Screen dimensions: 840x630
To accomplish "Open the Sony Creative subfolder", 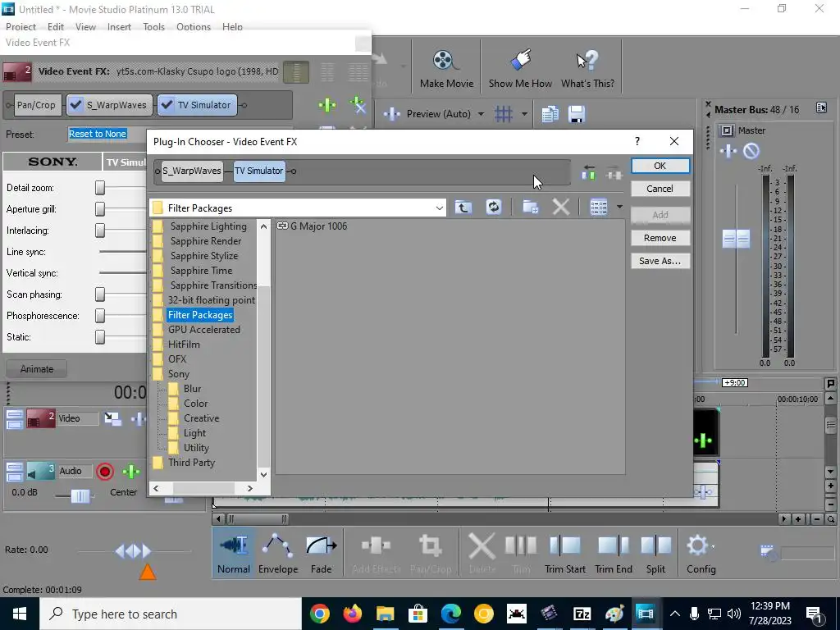I will click(201, 418).
